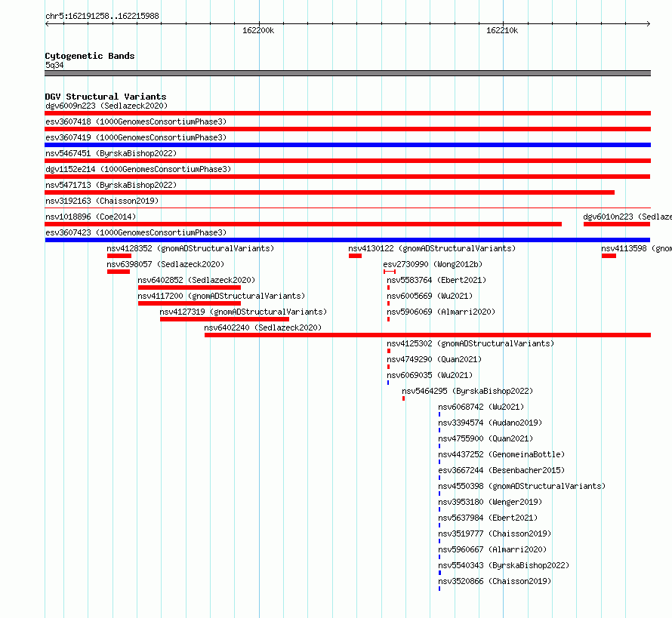
Task: Click nsv6402852 (Sedlazeck2020) label
Action: tap(196, 280)
